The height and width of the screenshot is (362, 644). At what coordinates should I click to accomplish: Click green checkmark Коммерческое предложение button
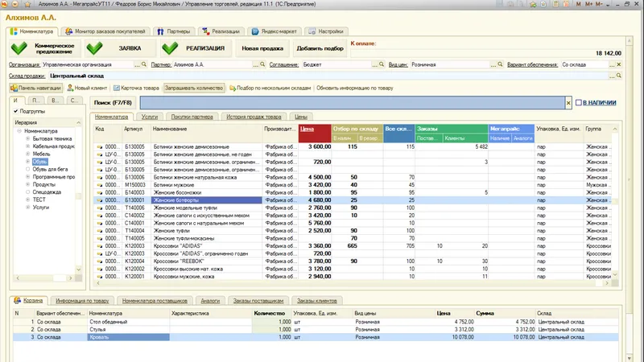[x=44, y=48]
